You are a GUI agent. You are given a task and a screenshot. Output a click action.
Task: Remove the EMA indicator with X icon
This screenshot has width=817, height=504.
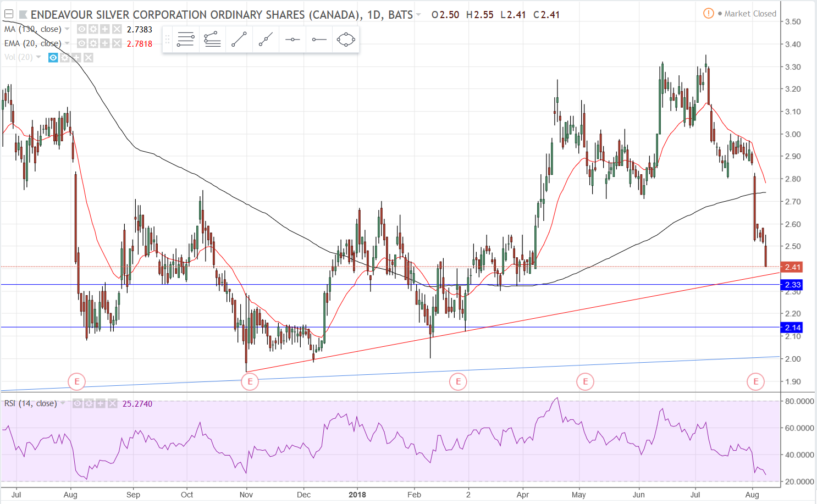[x=117, y=43]
